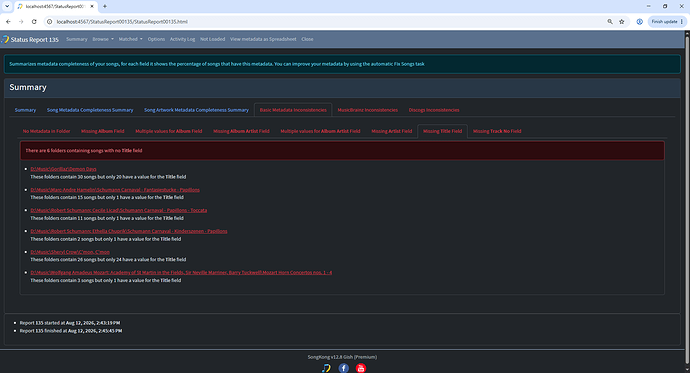Image resolution: width=690 pixels, height=373 pixels.
Task: Open Multiple values for Album Artist Field sub-tab
Action: (320, 131)
